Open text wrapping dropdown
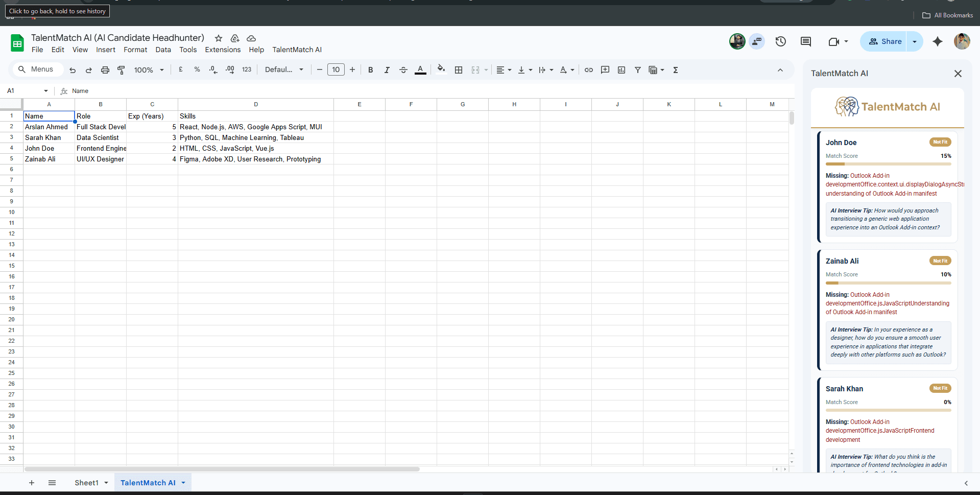The image size is (980, 495). coord(546,70)
